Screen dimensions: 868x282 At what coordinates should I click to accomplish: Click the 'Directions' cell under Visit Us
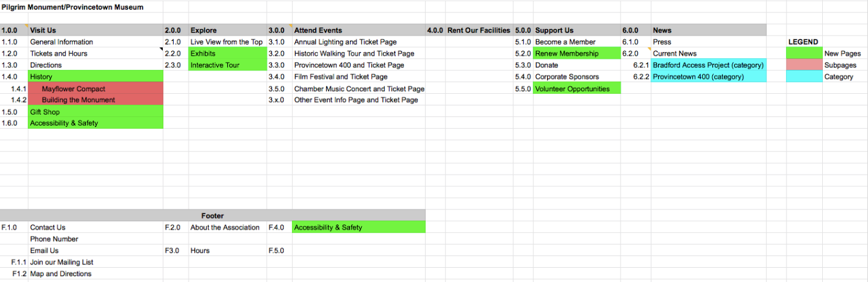[96, 65]
